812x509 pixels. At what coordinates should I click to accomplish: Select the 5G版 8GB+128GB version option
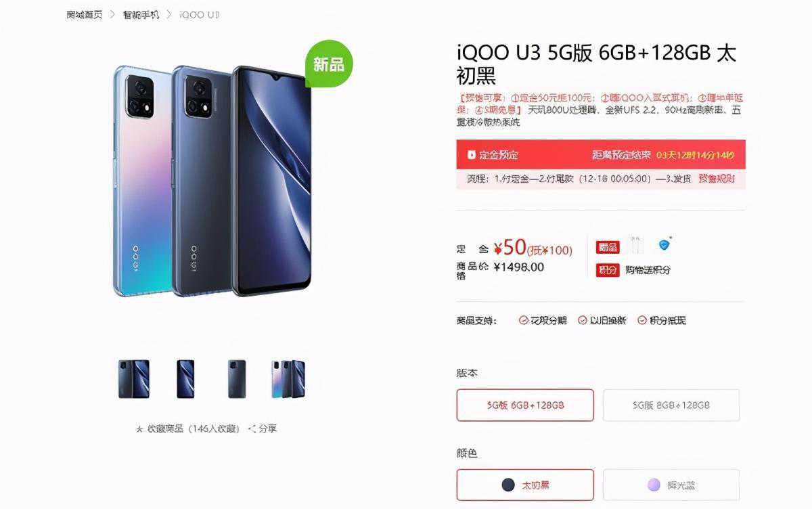pos(671,405)
